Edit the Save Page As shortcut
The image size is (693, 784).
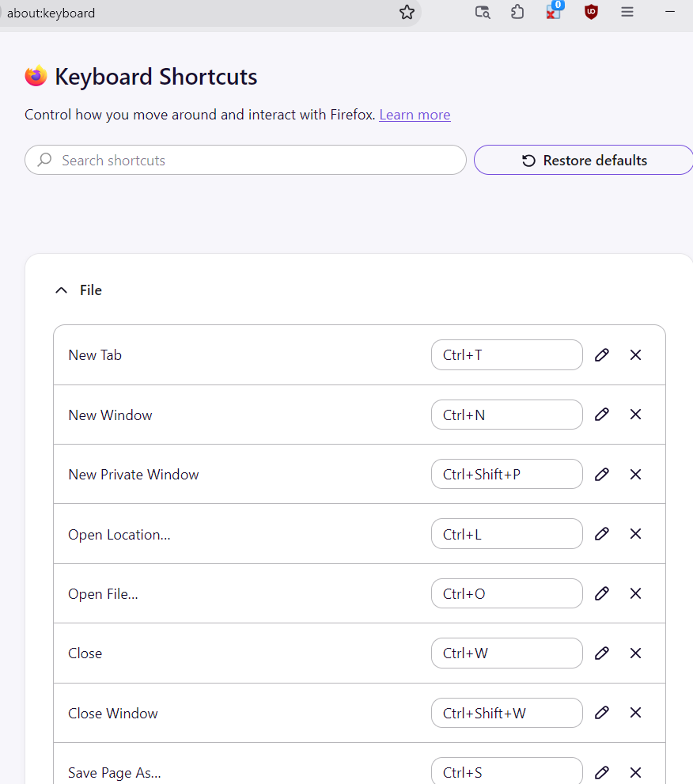tap(602, 772)
